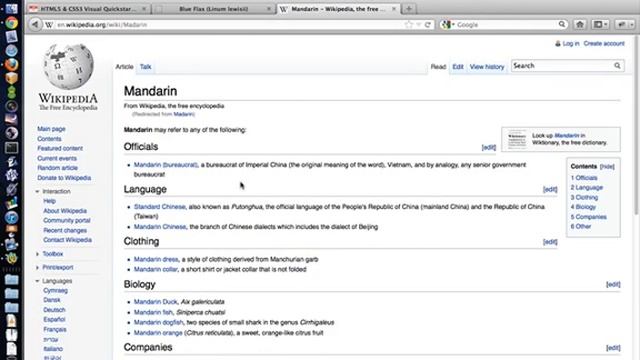Open the browser Home button

[580, 24]
